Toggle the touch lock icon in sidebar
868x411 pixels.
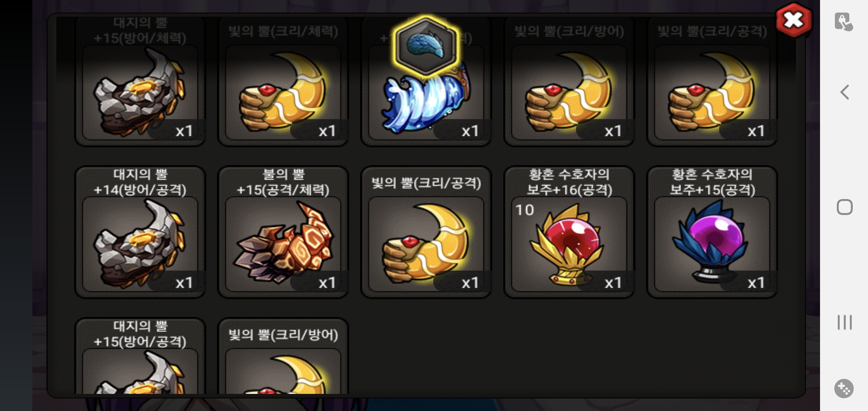pyautogui.click(x=843, y=21)
